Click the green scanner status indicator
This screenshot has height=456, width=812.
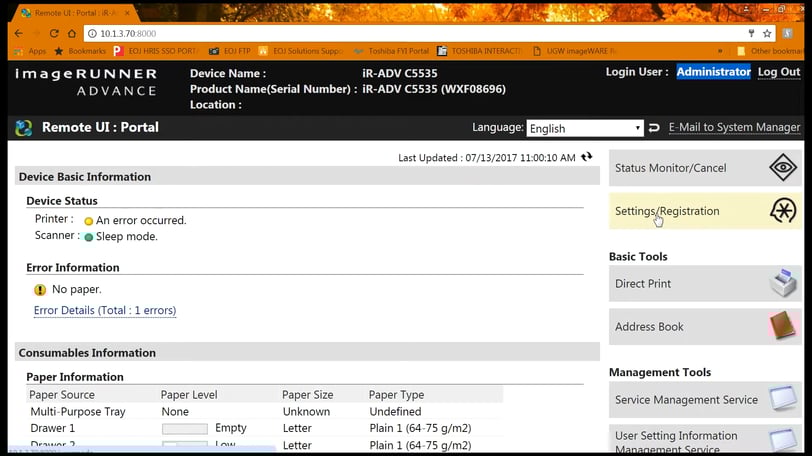[x=89, y=237]
